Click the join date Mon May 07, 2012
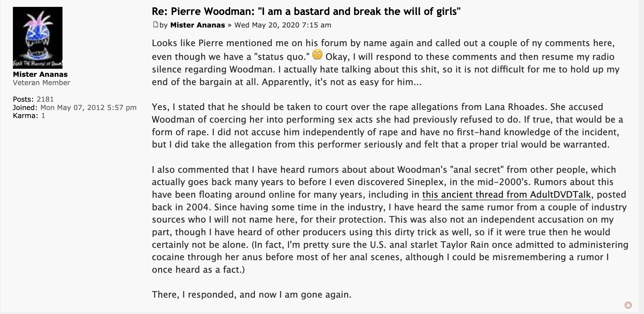This screenshot has height=314, width=644. pyautogui.click(x=88, y=107)
